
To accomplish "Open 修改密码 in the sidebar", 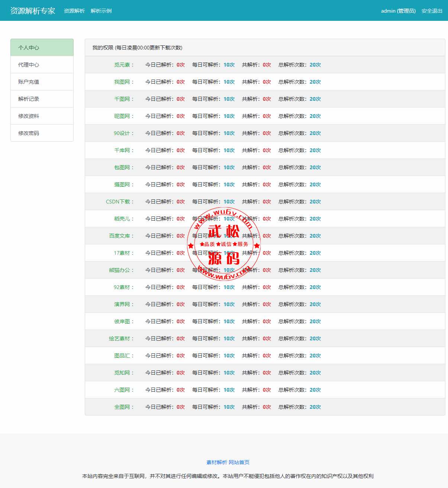I will (42, 133).
